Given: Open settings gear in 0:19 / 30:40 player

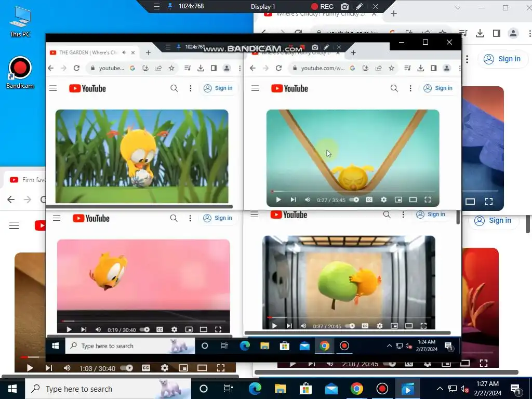Looking at the screenshot, I should [x=174, y=329].
